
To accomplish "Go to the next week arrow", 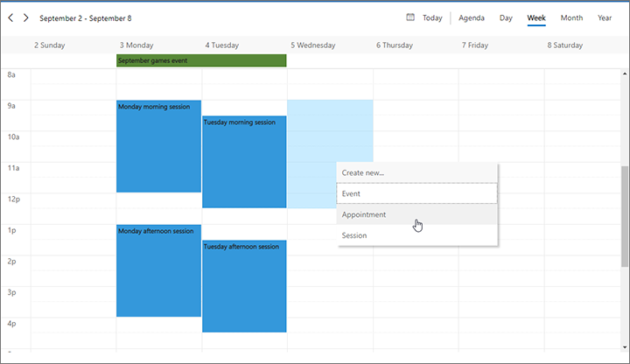I will [x=26, y=17].
